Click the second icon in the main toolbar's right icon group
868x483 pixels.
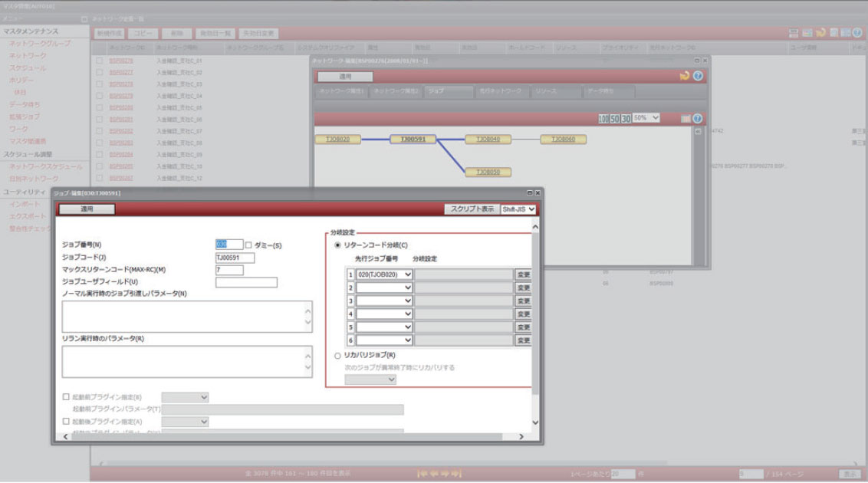807,33
